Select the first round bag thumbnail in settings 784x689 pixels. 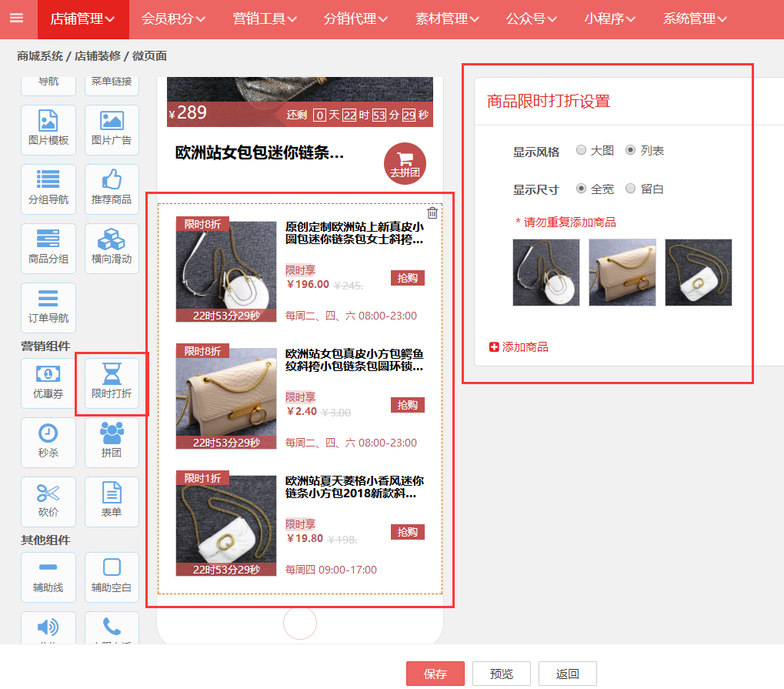tap(546, 273)
